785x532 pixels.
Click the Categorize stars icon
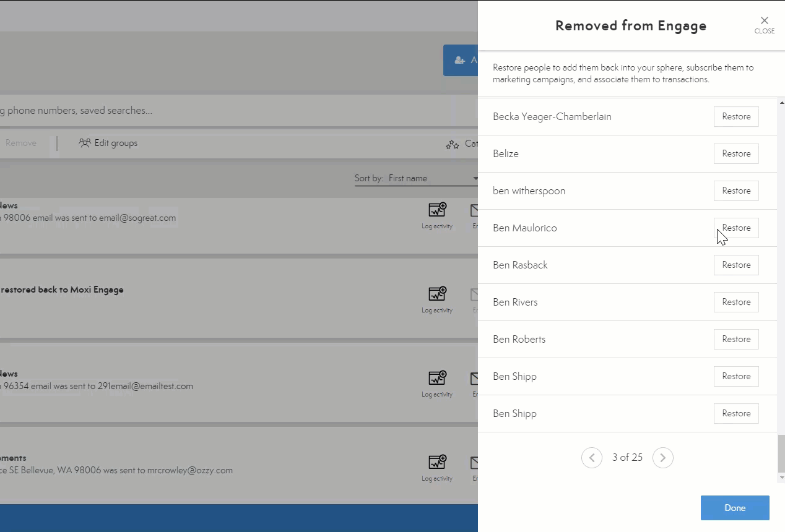(453, 142)
